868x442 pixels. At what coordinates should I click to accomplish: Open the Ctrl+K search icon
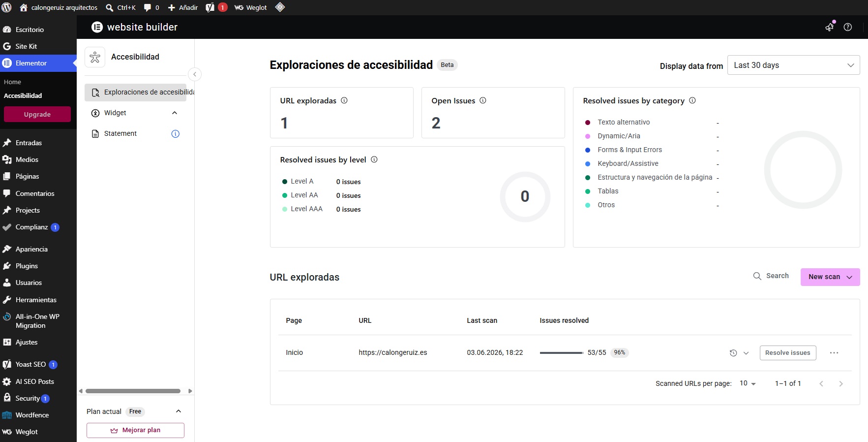tap(110, 7)
